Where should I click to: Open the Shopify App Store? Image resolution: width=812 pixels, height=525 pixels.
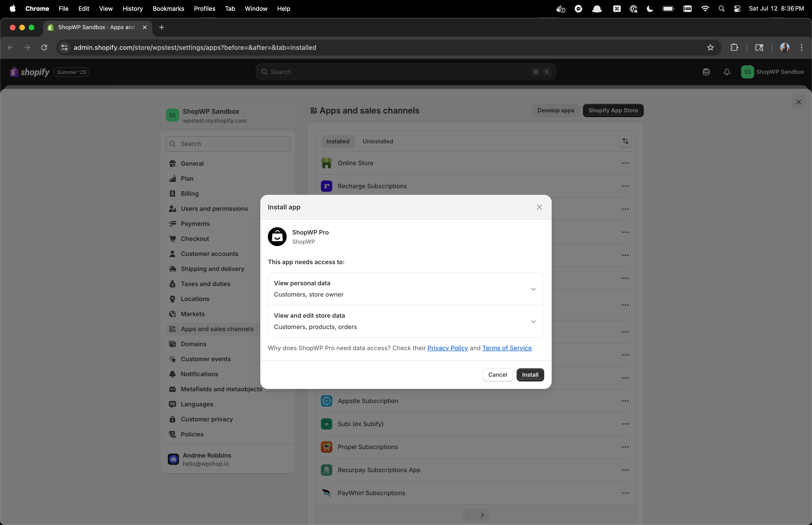(613, 110)
